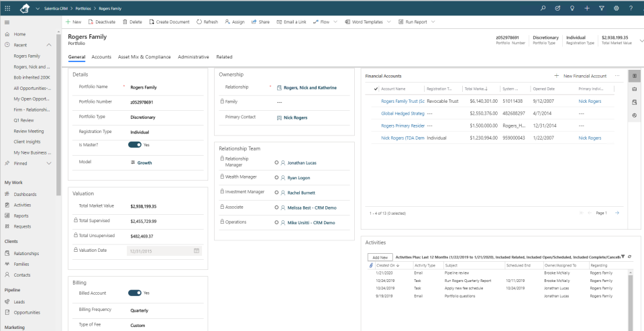
Task: Open the app launcher waffle icon
Action: (7, 8)
